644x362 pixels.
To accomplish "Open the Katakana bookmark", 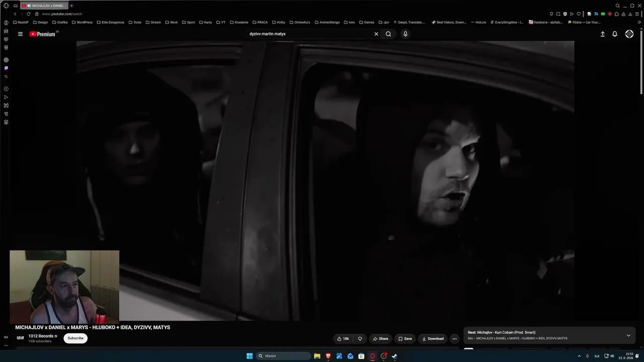I will [545, 23].
